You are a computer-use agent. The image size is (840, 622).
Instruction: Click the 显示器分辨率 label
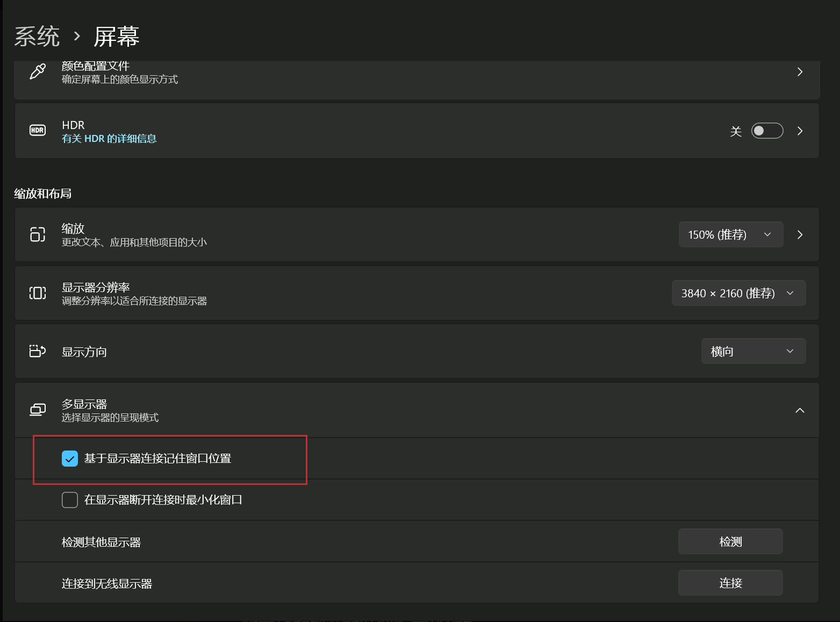[x=96, y=287]
